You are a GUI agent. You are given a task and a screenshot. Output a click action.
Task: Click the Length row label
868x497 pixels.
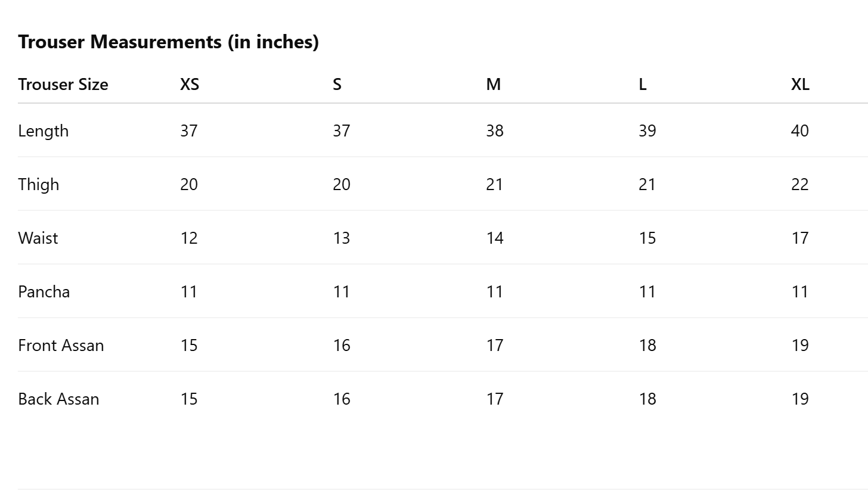click(x=43, y=131)
